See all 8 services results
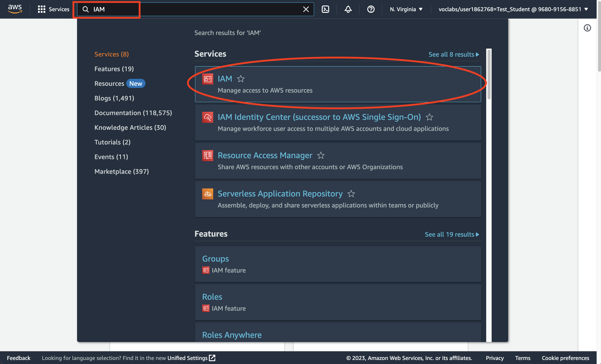Screen dimensions: 601x364 454,54
